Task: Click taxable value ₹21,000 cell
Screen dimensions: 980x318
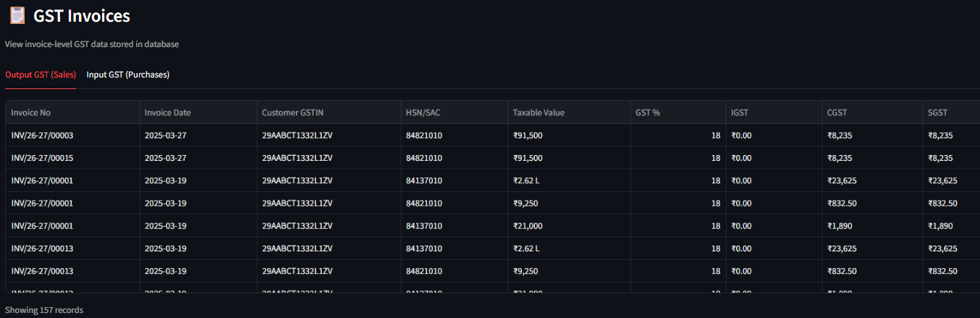Action: pos(568,226)
